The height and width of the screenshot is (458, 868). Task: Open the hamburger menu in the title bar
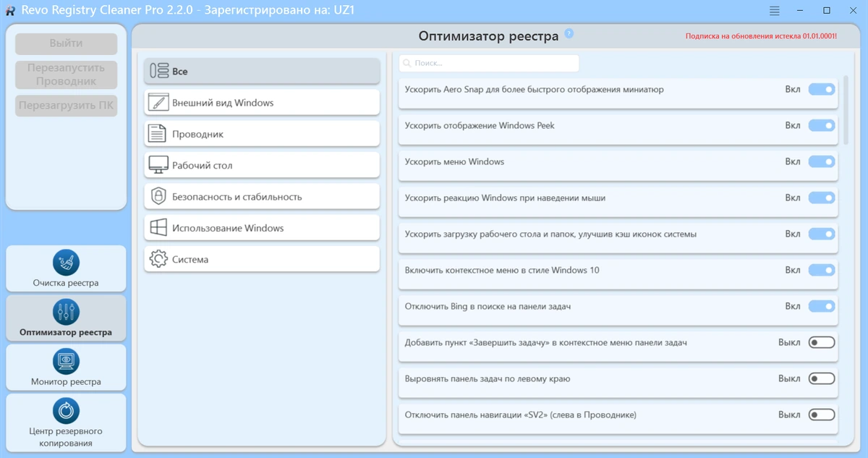pyautogui.click(x=775, y=11)
